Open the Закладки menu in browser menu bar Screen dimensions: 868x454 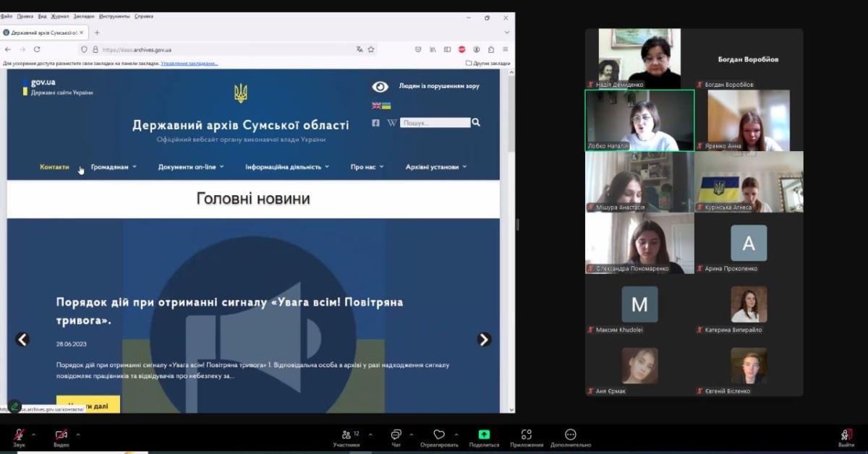[x=83, y=16]
